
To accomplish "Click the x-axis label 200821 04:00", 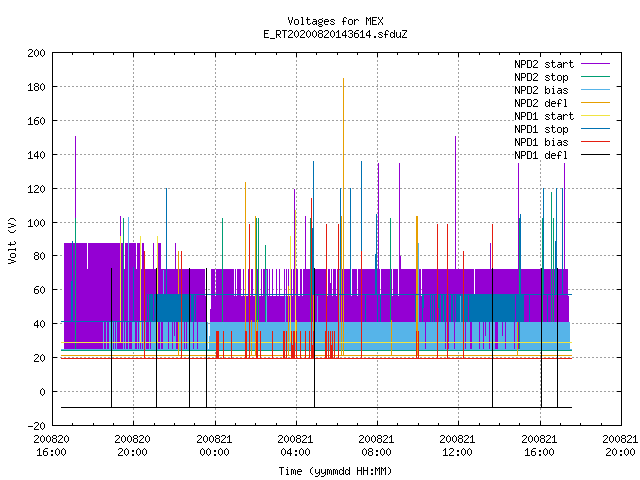I will point(295,446).
